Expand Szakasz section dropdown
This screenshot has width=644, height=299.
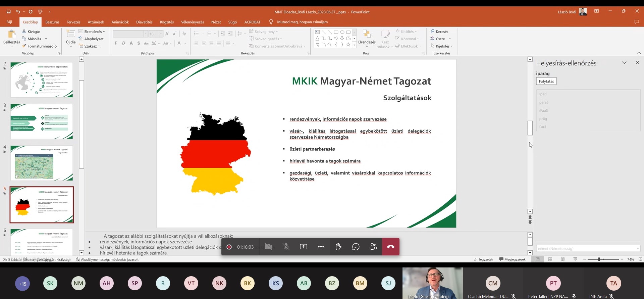[89, 46]
